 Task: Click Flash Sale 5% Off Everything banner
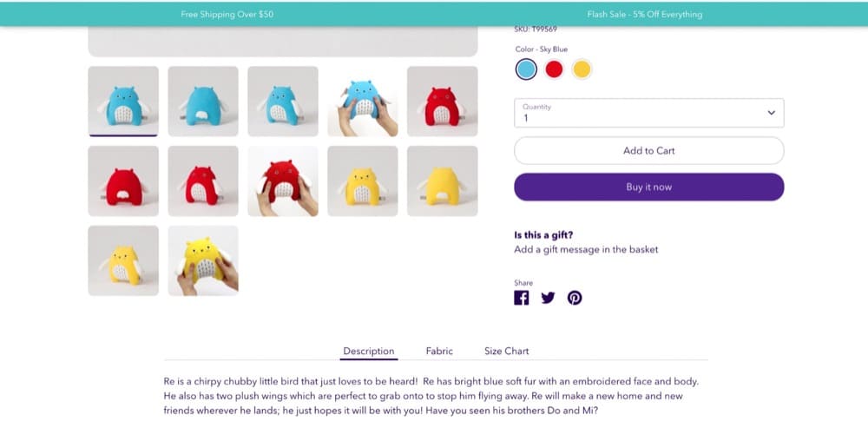pos(645,15)
